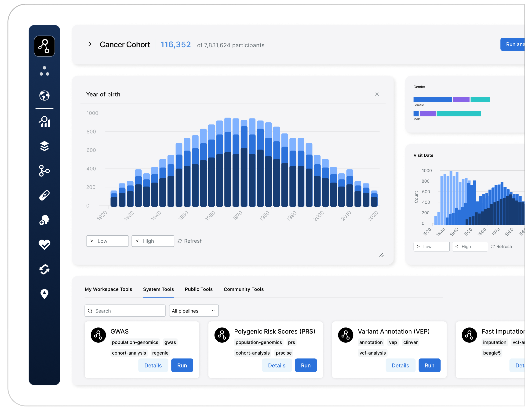Viewport: 532px width, 417px height.
Task: Open the All pipelines dropdown
Action: click(x=194, y=311)
